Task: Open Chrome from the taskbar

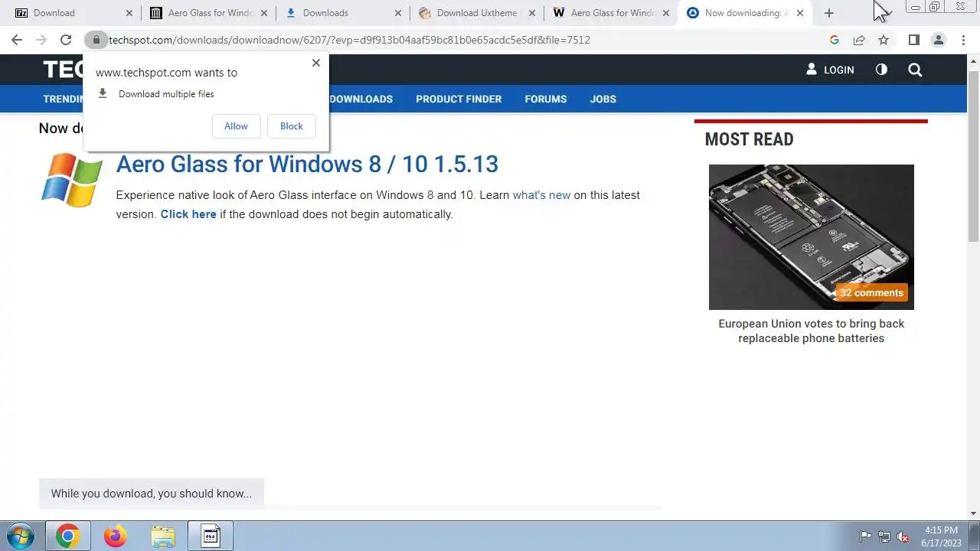Action: point(67,536)
